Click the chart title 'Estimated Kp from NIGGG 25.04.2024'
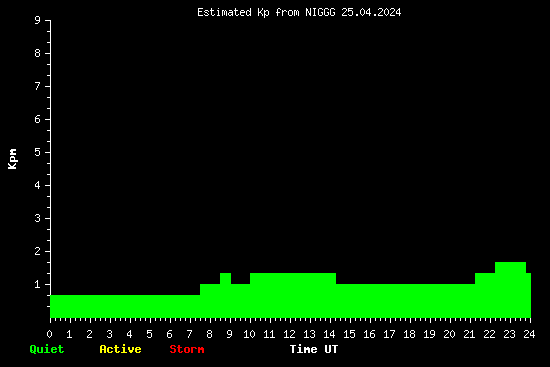The image size is (550, 367). click(299, 12)
